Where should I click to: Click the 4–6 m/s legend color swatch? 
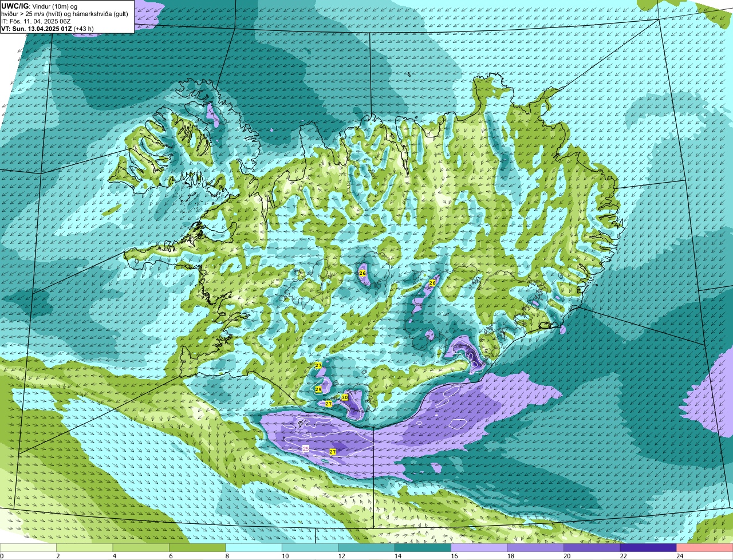(141, 548)
